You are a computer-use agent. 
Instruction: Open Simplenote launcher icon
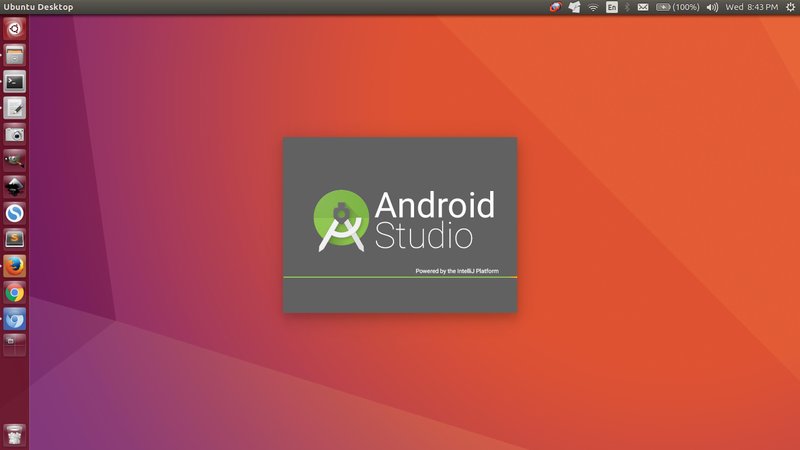tap(14, 213)
